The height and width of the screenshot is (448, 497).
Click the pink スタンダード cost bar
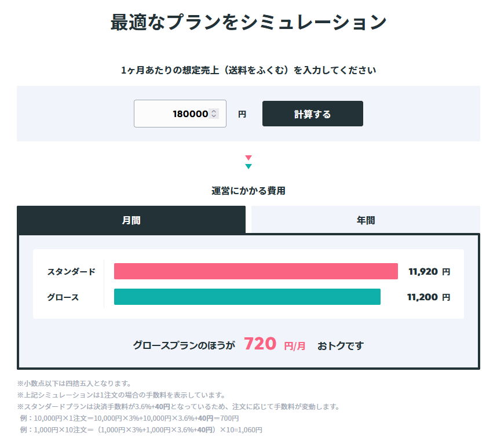coord(256,271)
